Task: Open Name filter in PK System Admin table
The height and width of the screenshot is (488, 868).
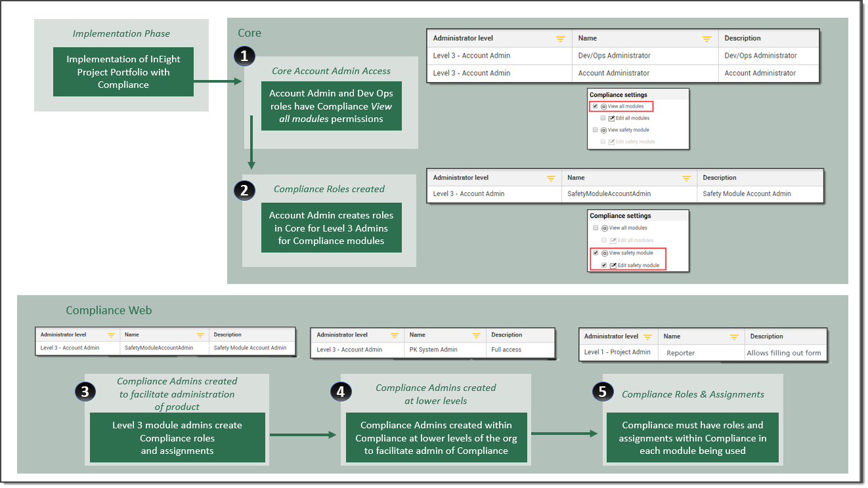Action: [x=477, y=335]
